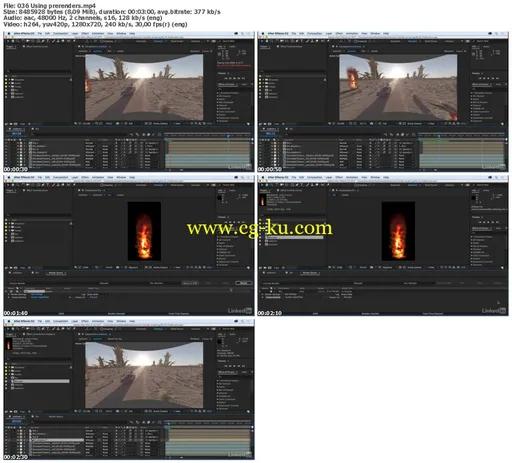Click the fire footage thumbnail in 00:02:10 Project panel
This screenshot has height=463, width=512.
pos(262,200)
